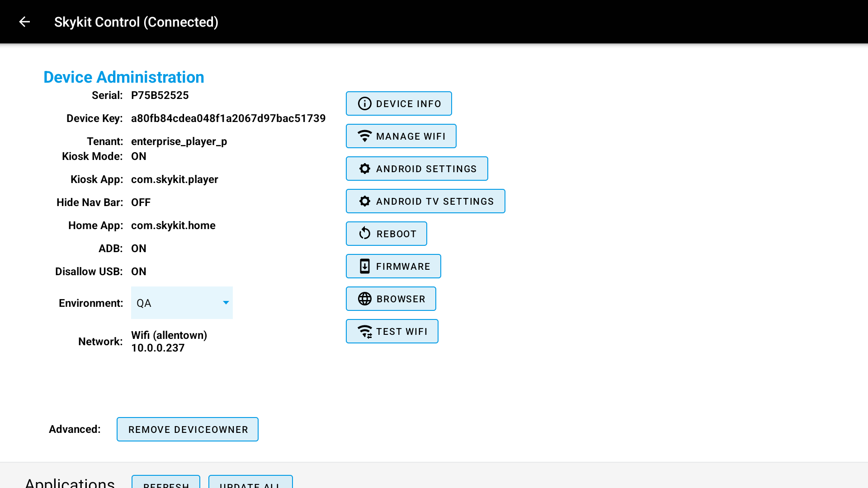Click the download icon on Firmware
The width and height of the screenshot is (868, 488).
[365, 266]
